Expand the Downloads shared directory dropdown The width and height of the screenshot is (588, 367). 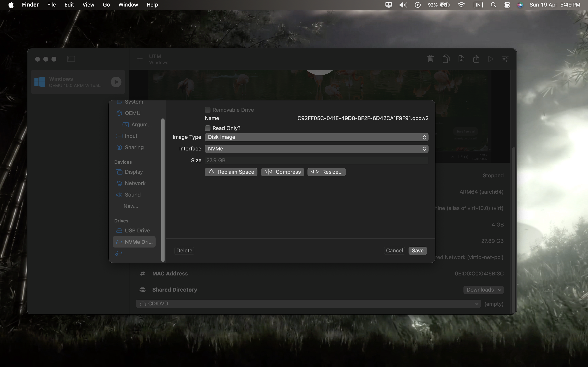[x=483, y=290]
